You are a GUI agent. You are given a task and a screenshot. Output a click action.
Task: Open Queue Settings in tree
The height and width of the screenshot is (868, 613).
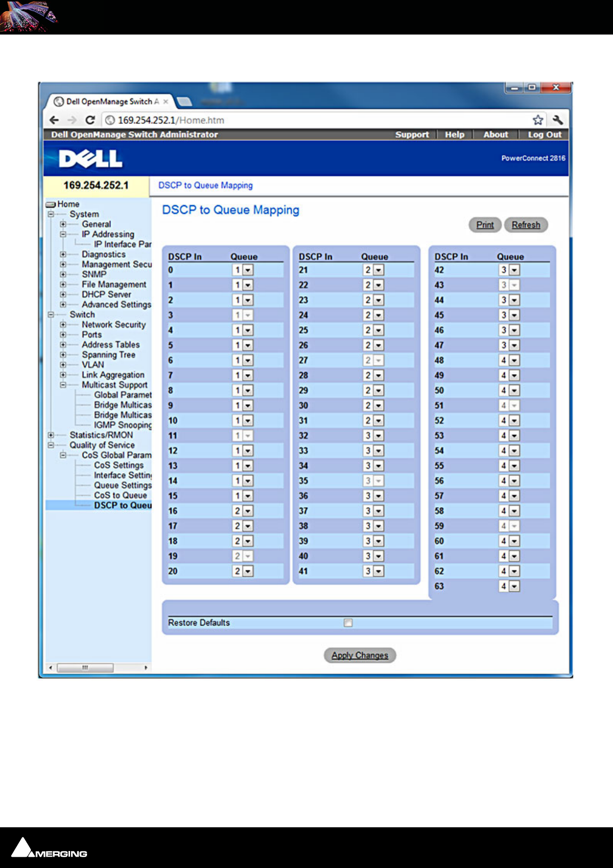pyautogui.click(x=123, y=486)
